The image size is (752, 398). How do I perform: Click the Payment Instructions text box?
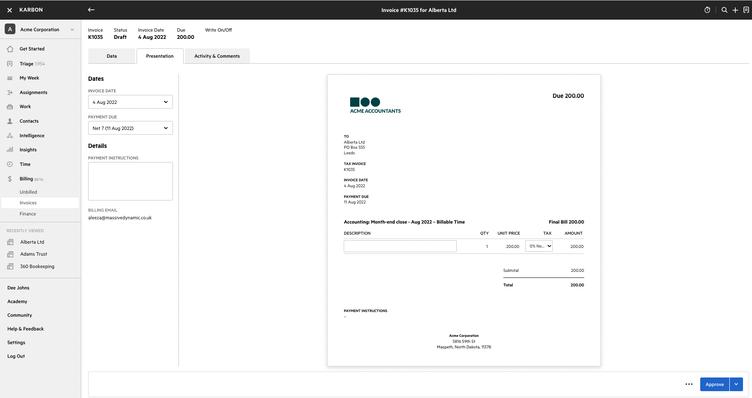pos(130,181)
